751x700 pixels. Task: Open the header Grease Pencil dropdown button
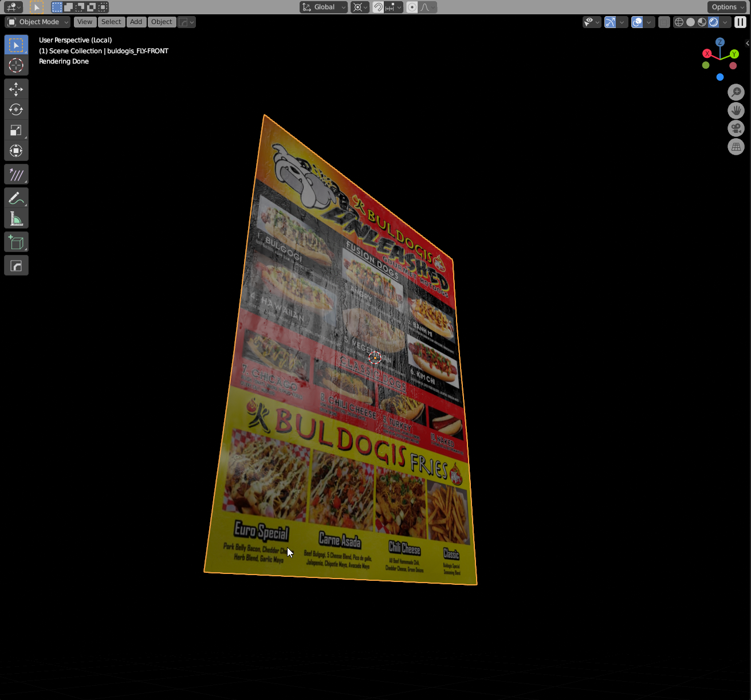tap(187, 22)
